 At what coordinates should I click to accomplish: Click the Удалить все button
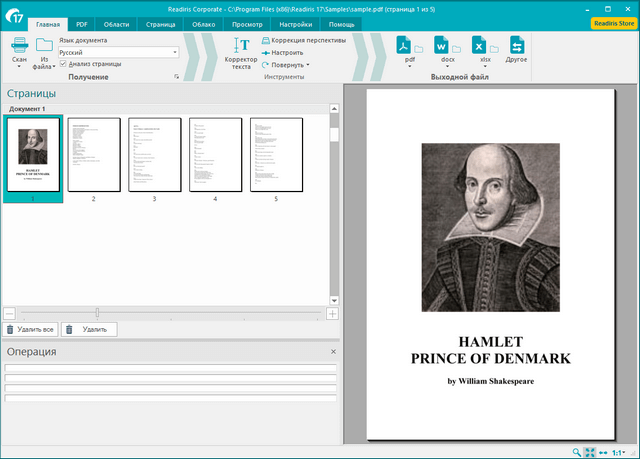tap(30, 329)
